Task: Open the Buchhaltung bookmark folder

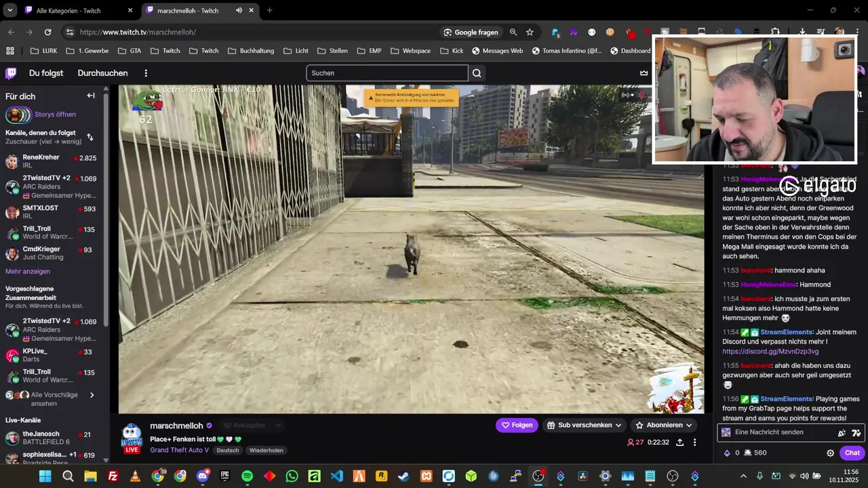Action: click(251, 51)
